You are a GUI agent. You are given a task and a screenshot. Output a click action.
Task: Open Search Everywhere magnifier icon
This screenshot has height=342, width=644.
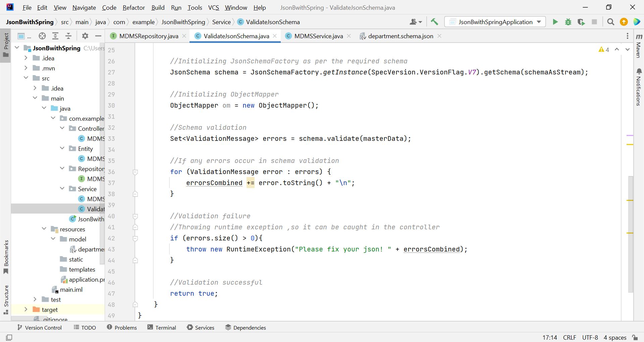(611, 22)
